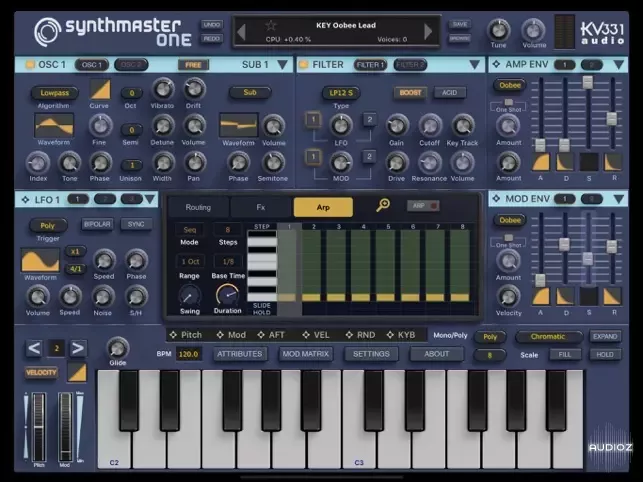Image resolution: width=643 pixels, height=482 pixels.
Task: Go to the next preset using right arrow
Action: coord(429,32)
